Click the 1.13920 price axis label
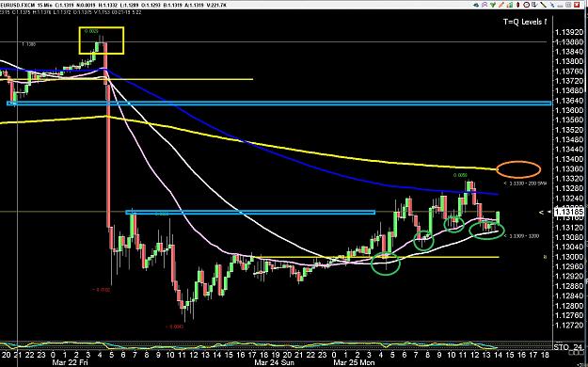 (x=568, y=32)
